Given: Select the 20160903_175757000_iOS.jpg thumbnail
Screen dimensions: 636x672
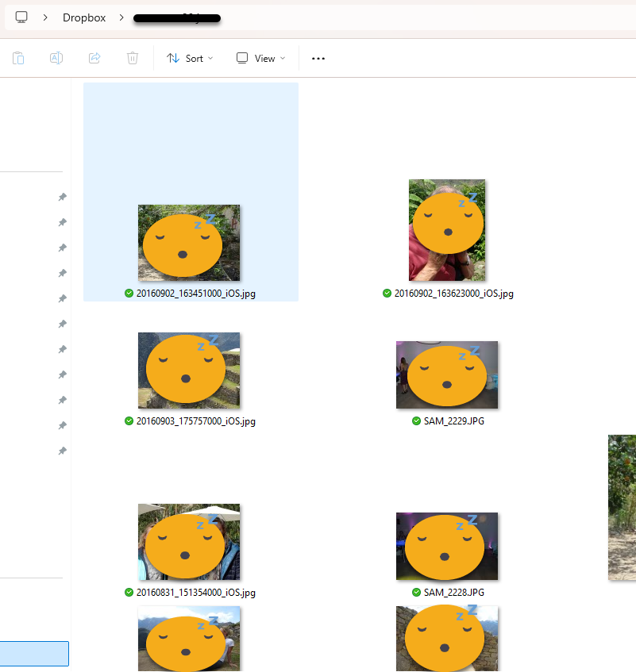Looking at the screenshot, I should click(188, 370).
